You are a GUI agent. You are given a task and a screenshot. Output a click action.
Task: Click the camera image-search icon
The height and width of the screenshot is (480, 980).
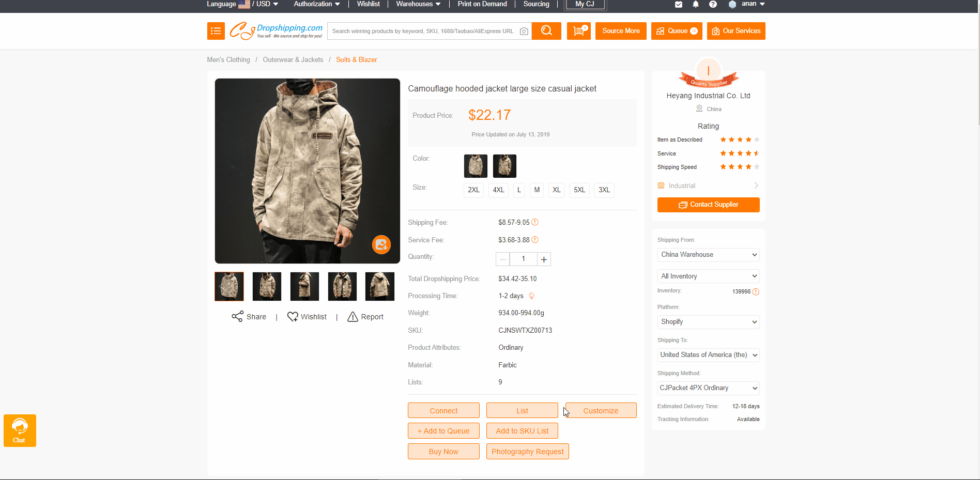(524, 31)
